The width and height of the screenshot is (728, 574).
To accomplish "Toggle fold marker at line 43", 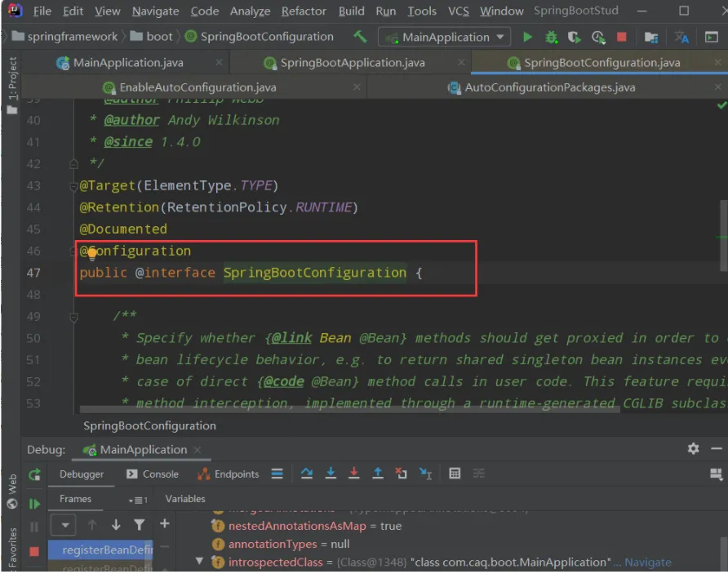I will (x=73, y=187).
